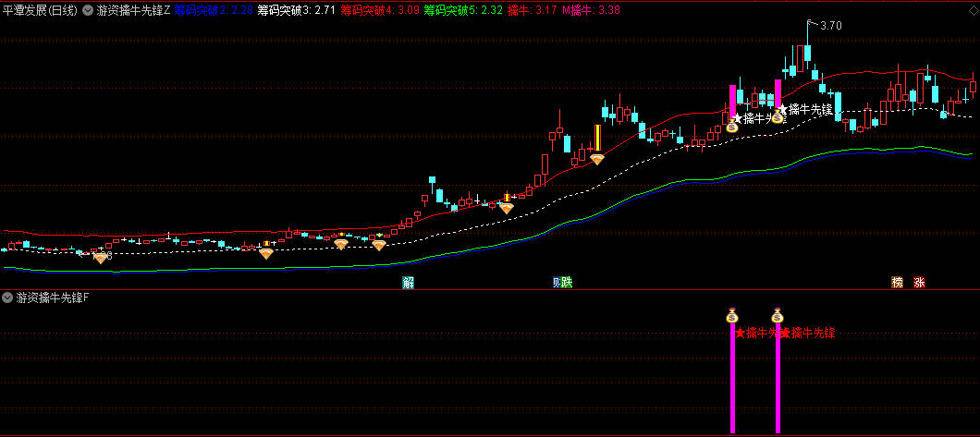Click second red ★擒牛先锋 label in sub-chart
Screen dimensions: 980x437
[807, 333]
